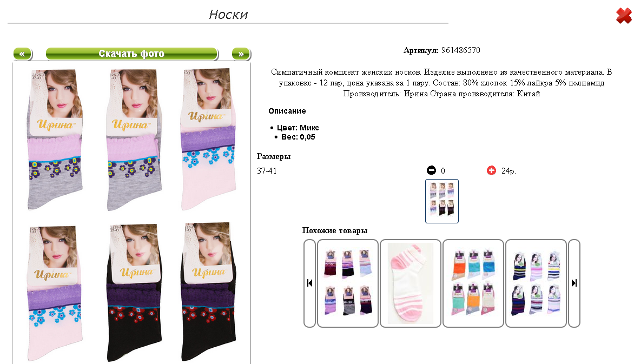Click the 37-41 size label
This screenshot has height=364, width=634.
(267, 171)
